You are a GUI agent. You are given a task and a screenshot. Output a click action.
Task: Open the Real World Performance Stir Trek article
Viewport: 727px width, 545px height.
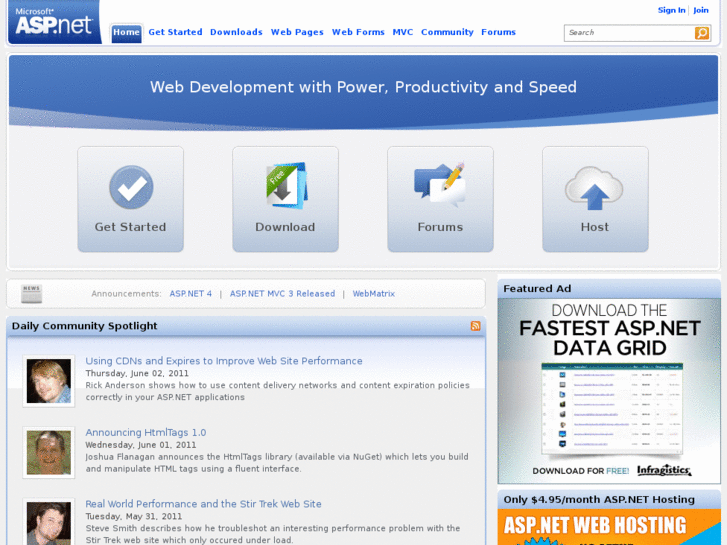203,504
